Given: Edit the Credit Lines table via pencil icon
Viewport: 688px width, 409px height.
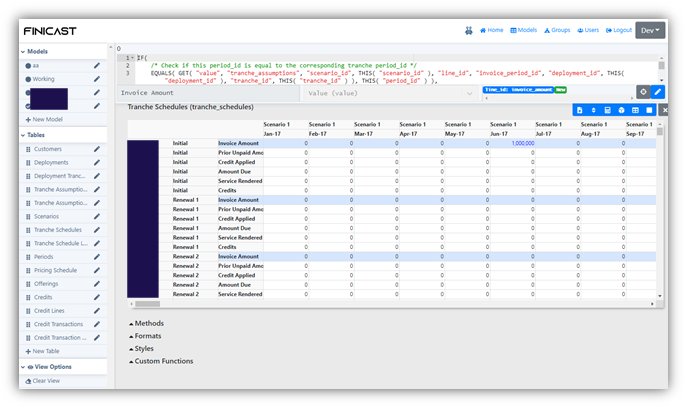Looking at the screenshot, I should tap(97, 311).
